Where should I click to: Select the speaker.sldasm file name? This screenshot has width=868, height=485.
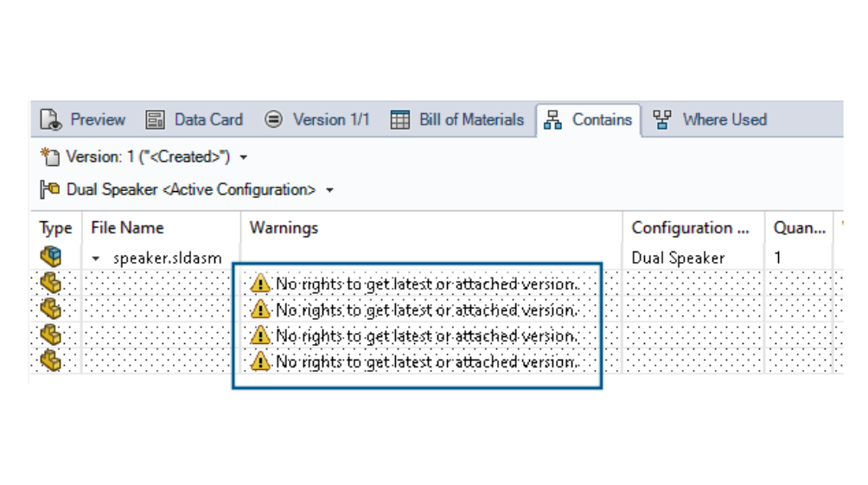167,258
